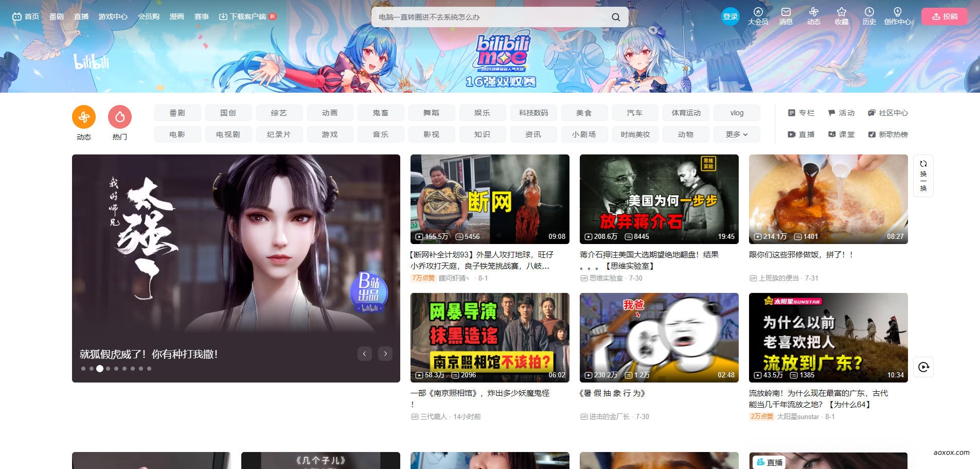
Task: Open 漫画 in top navigation
Action: (177, 16)
